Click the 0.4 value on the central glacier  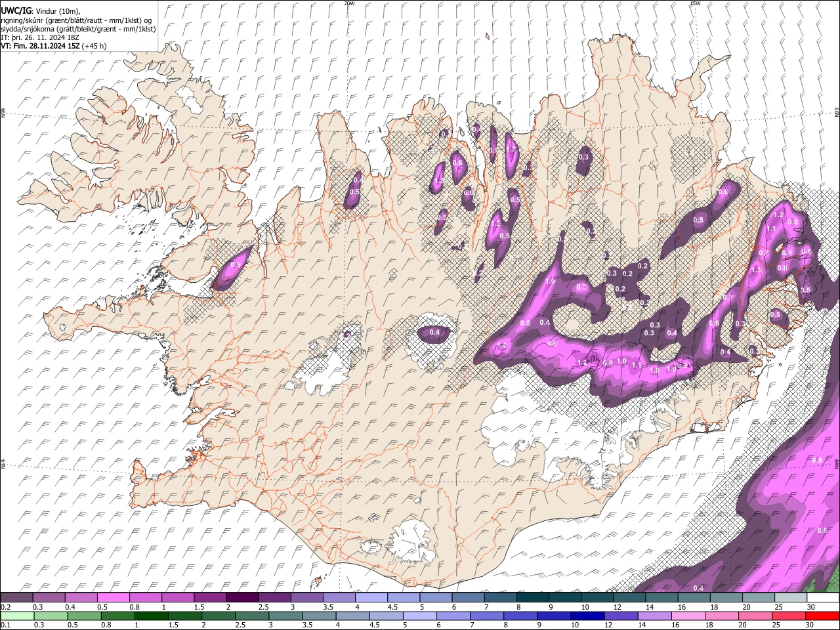point(434,333)
